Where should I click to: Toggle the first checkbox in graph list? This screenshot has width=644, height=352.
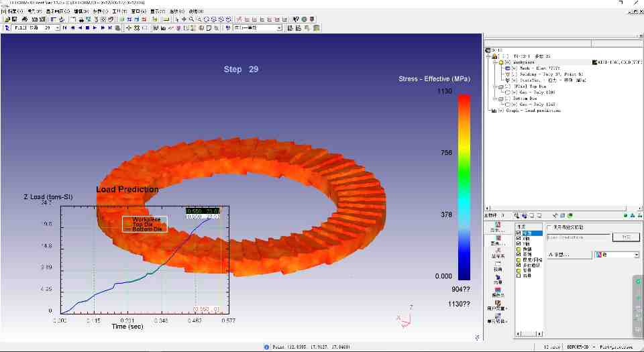coord(519,233)
